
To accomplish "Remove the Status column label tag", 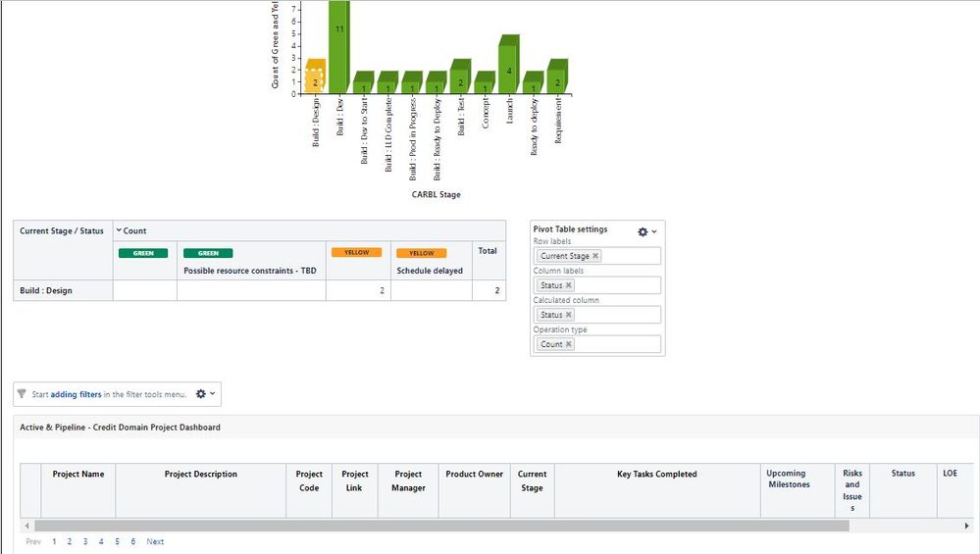I will pyautogui.click(x=569, y=285).
